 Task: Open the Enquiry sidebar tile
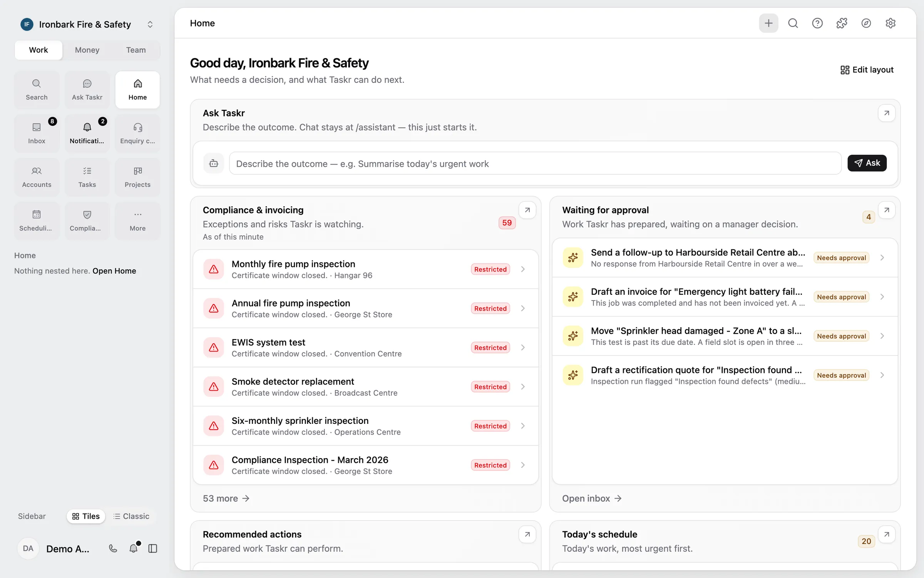click(x=137, y=133)
